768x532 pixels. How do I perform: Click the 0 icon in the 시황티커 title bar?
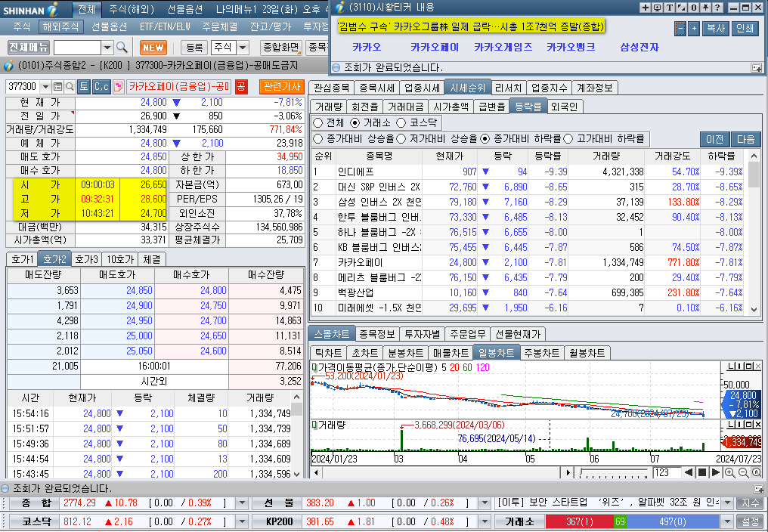[694, 8]
